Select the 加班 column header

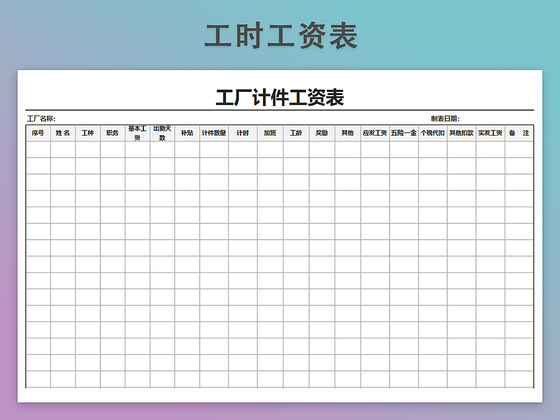tap(270, 133)
